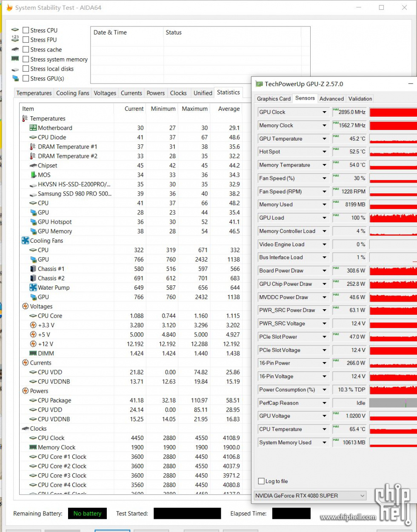Click the Water Pump row icon
The height and width of the screenshot is (532, 417).
(33, 288)
